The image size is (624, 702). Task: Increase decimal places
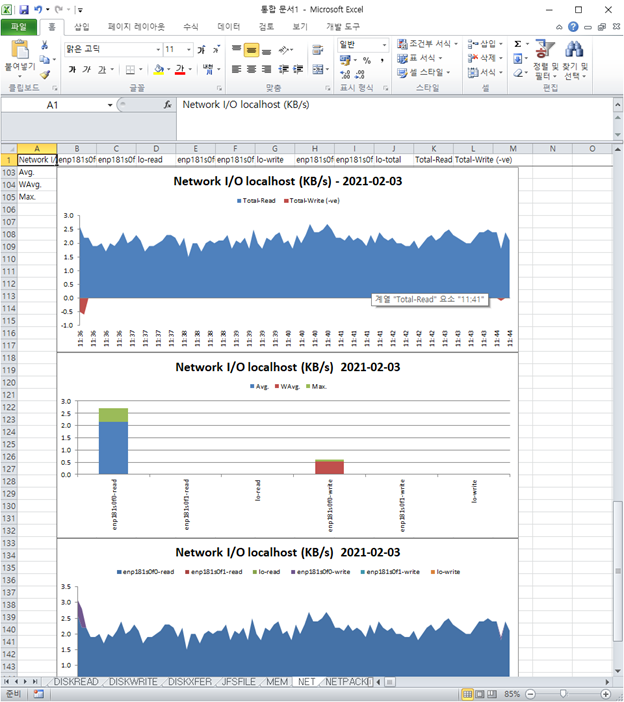[345, 74]
